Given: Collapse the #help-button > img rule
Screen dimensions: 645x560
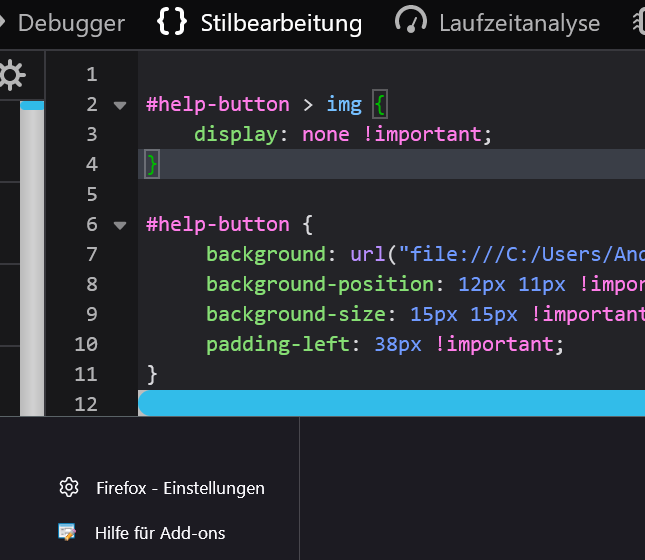Looking at the screenshot, I should click(x=121, y=105).
